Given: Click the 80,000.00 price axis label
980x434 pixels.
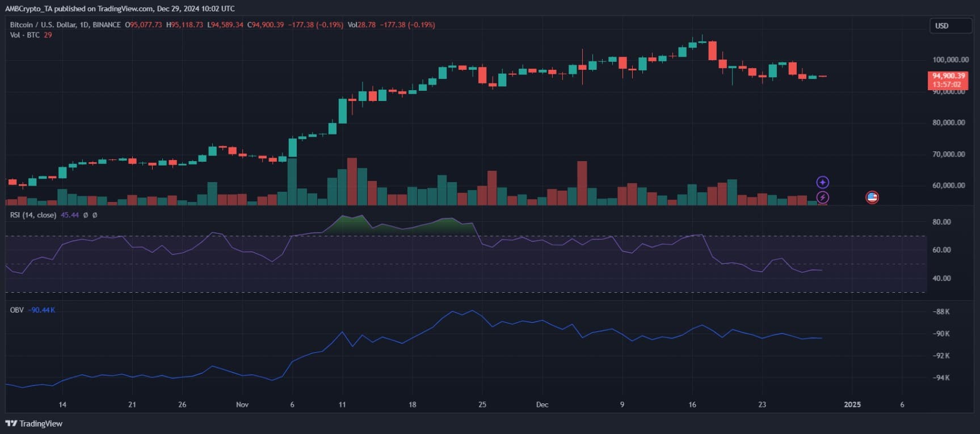Looking at the screenshot, I should pos(948,123).
